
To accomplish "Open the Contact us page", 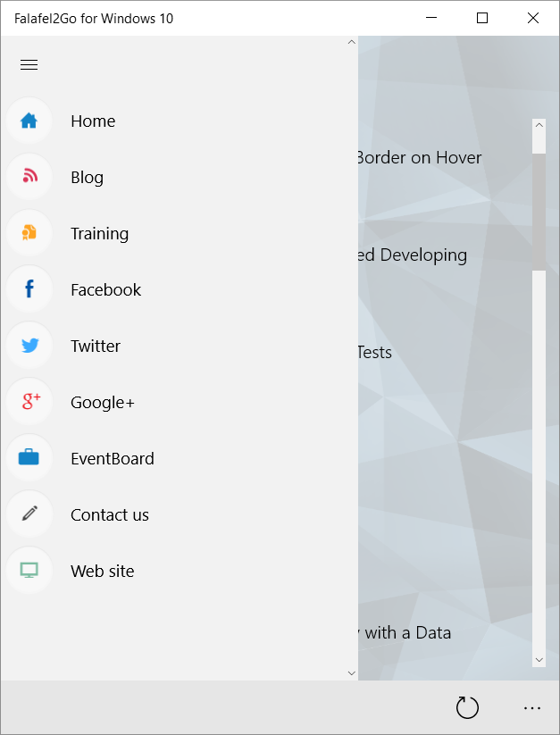I will click(x=109, y=514).
